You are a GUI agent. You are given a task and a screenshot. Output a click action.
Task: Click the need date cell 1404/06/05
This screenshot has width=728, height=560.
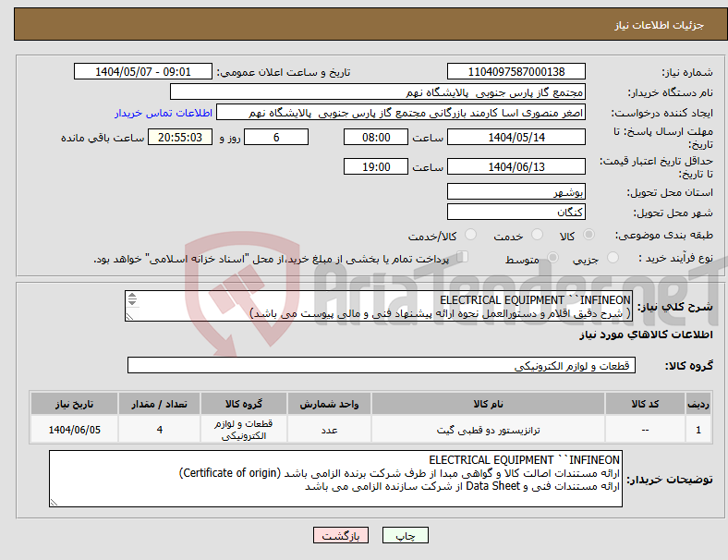[74, 430]
